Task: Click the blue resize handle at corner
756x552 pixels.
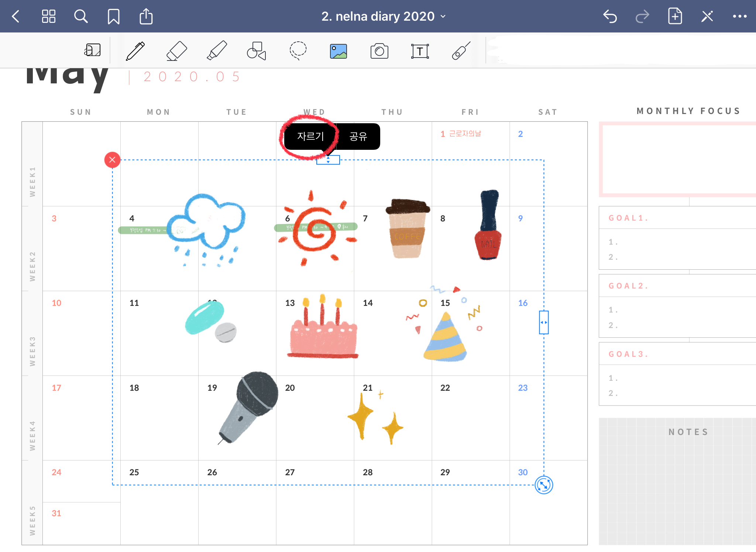Action: 544,485
